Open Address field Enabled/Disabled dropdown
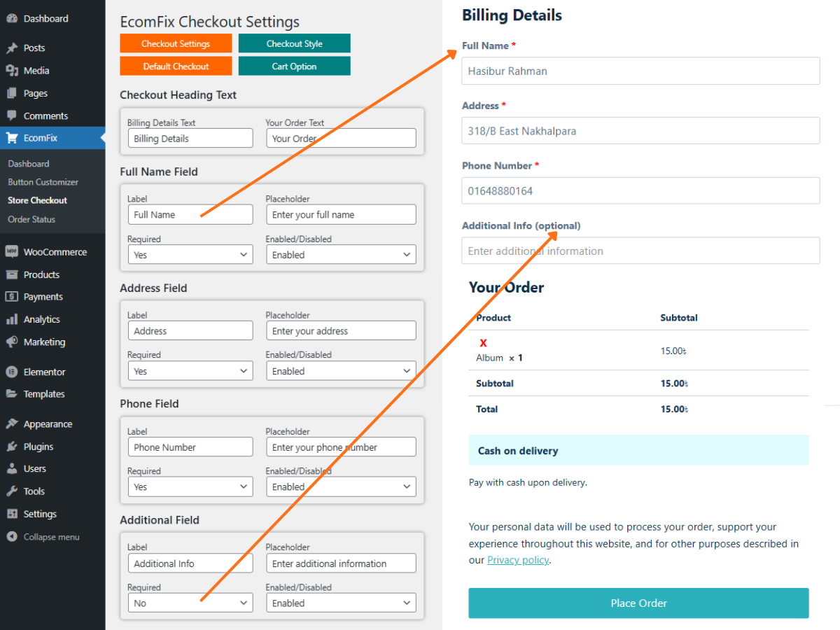 [341, 371]
